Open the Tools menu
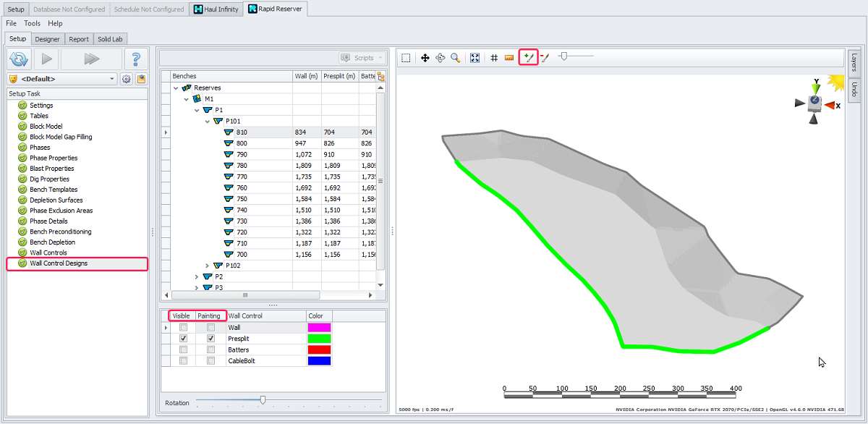 (33, 23)
